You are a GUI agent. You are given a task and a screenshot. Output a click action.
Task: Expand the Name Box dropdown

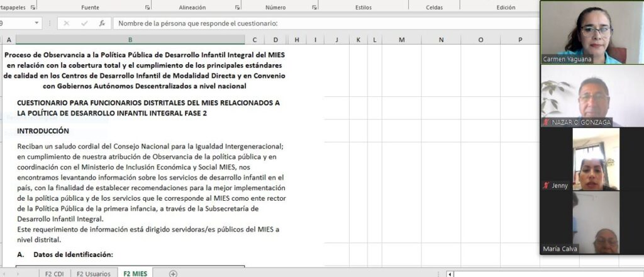pos(36,23)
